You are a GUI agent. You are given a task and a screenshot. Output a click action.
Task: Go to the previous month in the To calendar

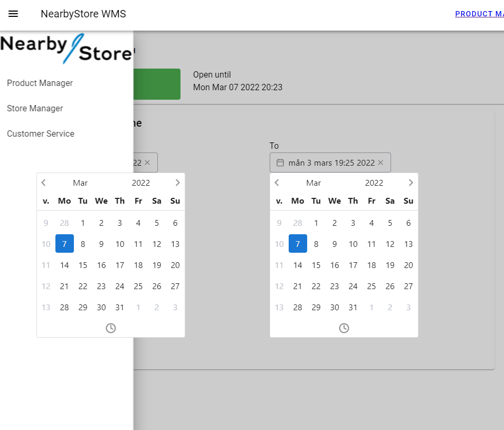click(x=277, y=183)
